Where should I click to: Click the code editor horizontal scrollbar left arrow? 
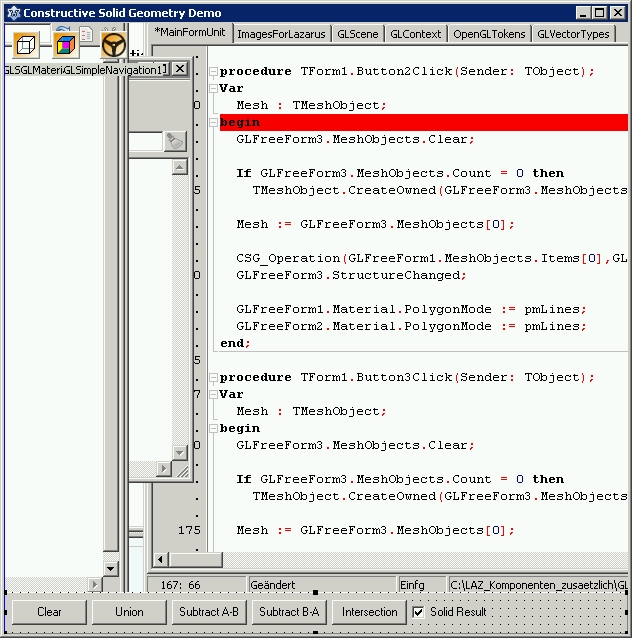(161, 559)
